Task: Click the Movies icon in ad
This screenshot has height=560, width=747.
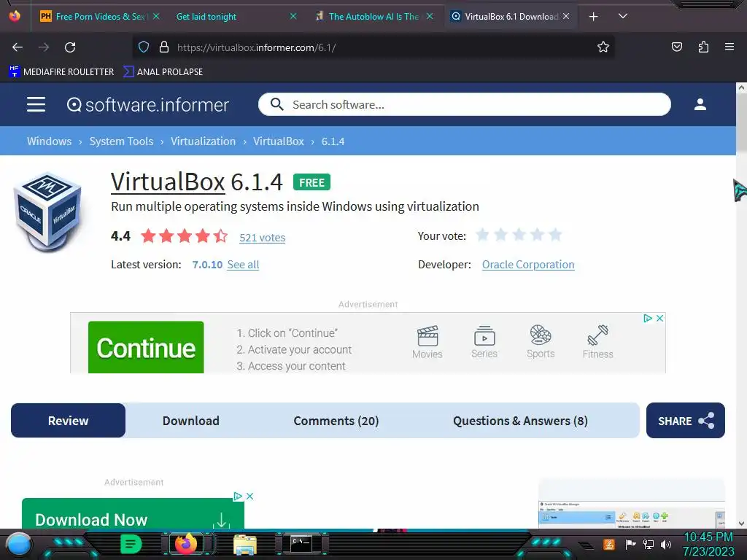Action: click(x=427, y=343)
